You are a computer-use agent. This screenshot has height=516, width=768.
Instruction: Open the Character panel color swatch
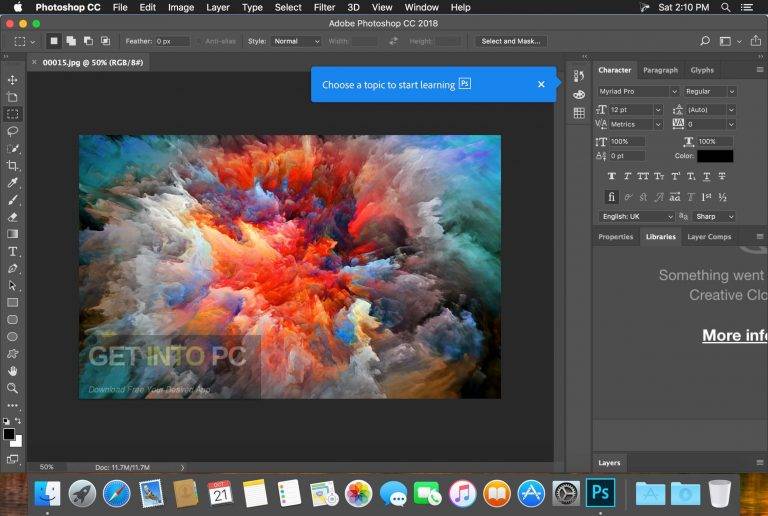coord(715,156)
